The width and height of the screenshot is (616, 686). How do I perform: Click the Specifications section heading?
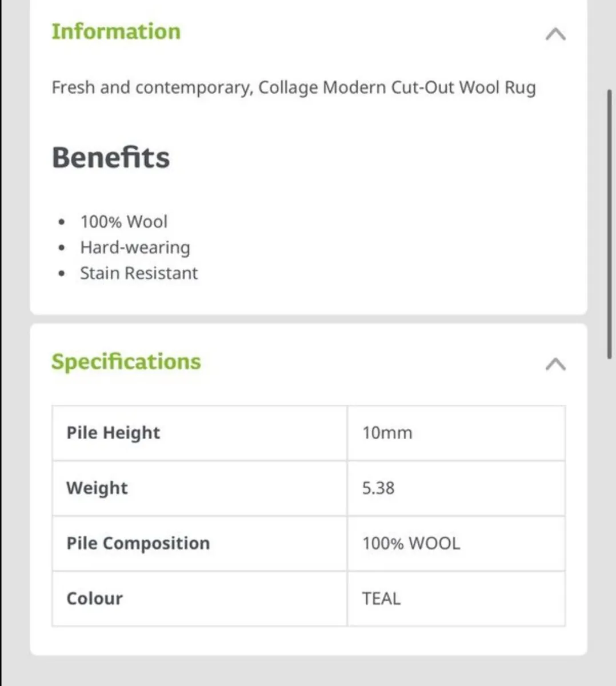(126, 361)
